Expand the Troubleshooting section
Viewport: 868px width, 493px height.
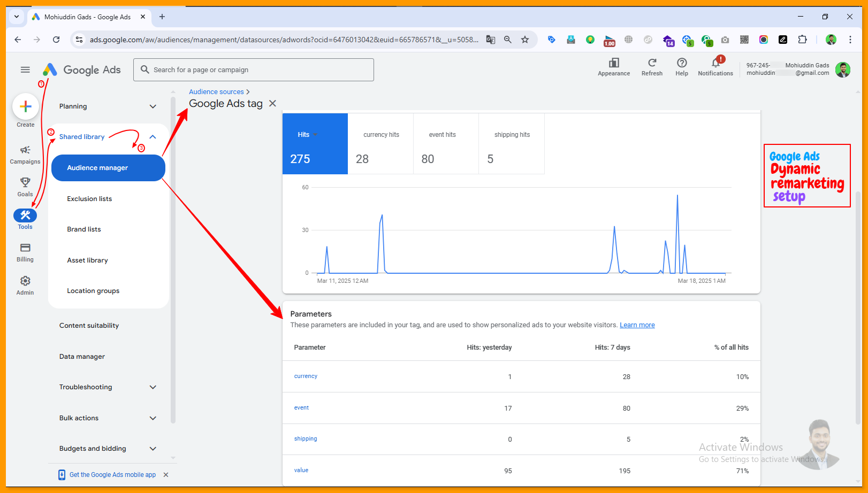pyautogui.click(x=153, y=387)
